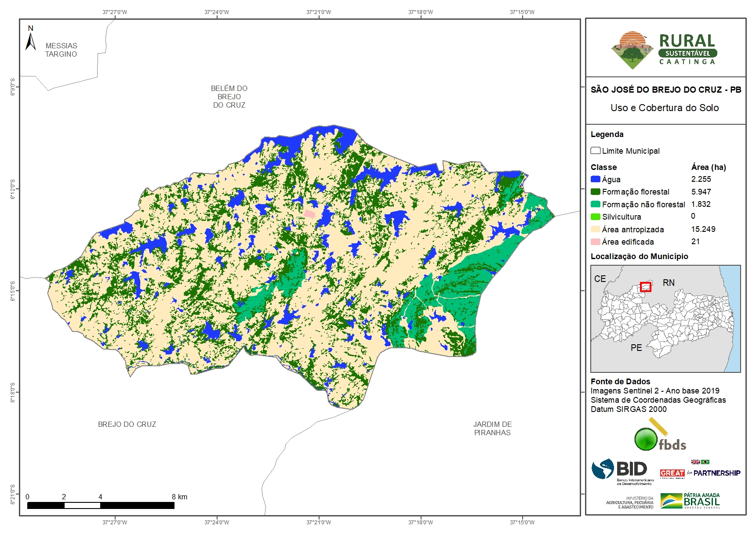Click the Formação não florestal legend swatch
The height and width of the screenshot is (534, 756).
[x=596, y=204]
